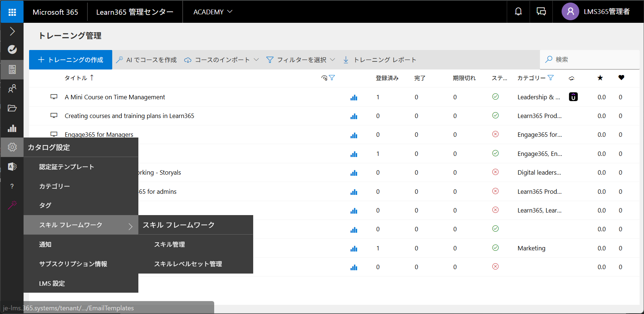
Task: Select カテゴリー in catalog settings menu
Action: (x=81, y=186)
